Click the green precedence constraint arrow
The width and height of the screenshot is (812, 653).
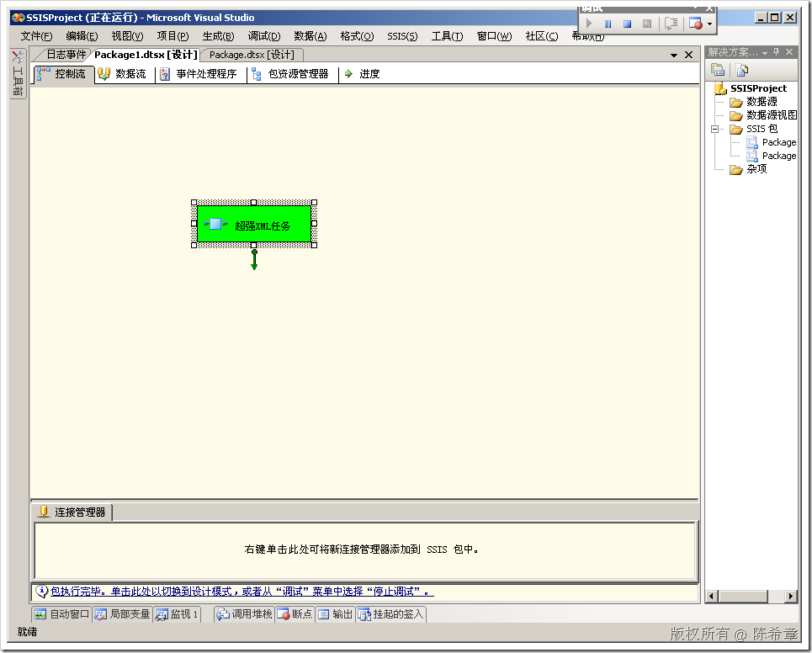coord(254,259)
